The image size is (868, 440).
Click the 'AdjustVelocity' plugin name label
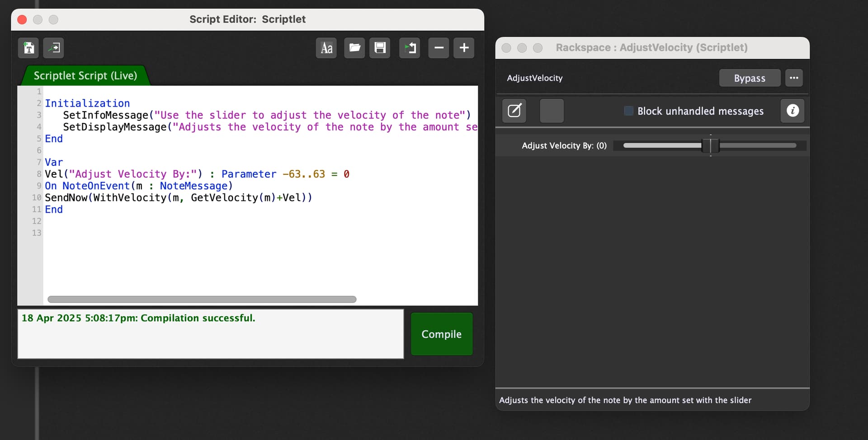pos(535,78)
